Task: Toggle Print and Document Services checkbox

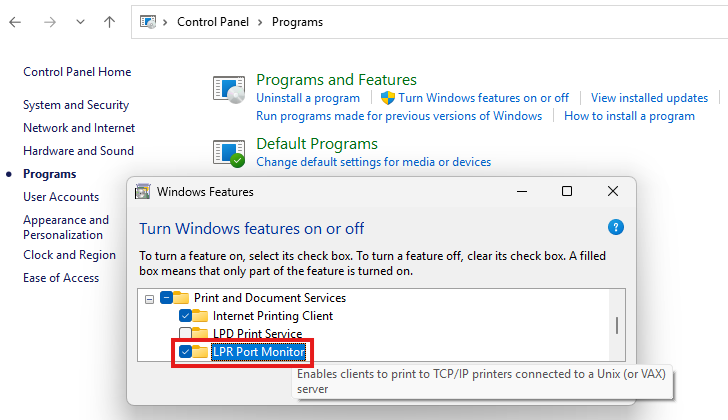Action: [166, 297]
